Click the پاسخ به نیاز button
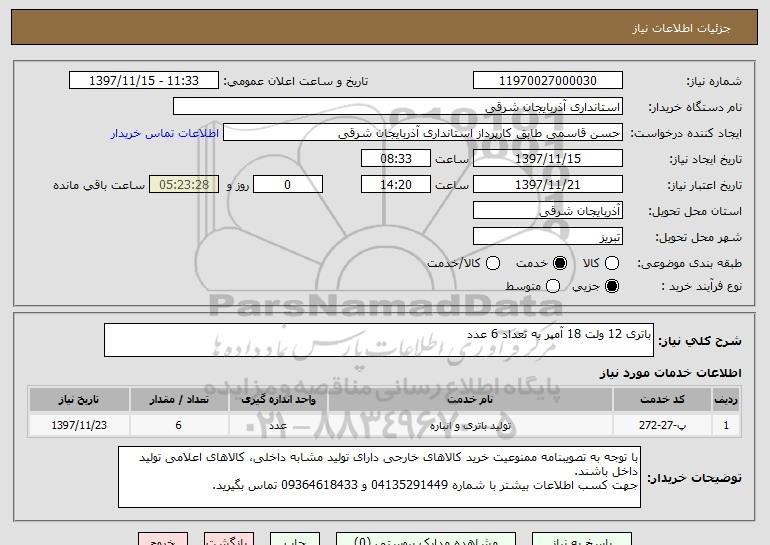This screenshot has width=770, height=545. click(x=582, y=539)
